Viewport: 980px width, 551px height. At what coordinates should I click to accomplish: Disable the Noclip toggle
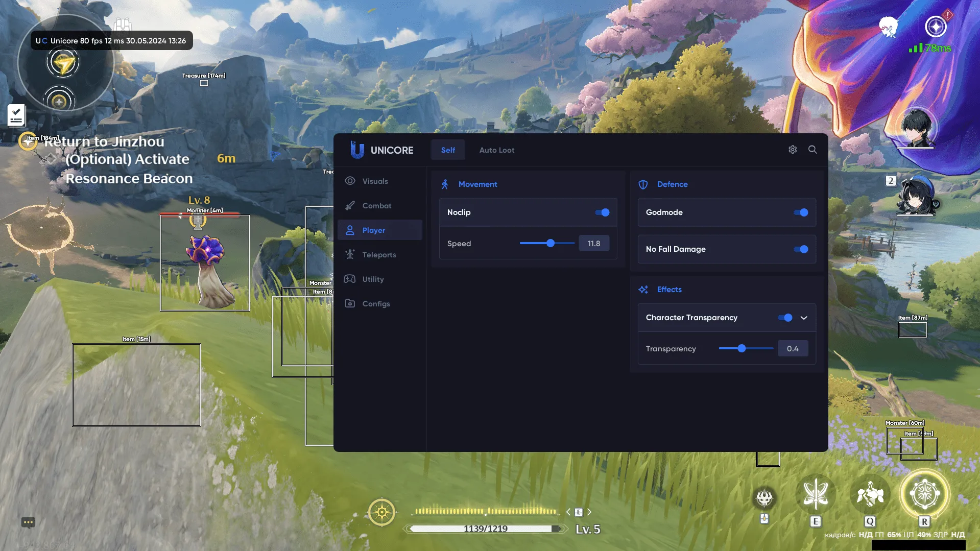602,212
